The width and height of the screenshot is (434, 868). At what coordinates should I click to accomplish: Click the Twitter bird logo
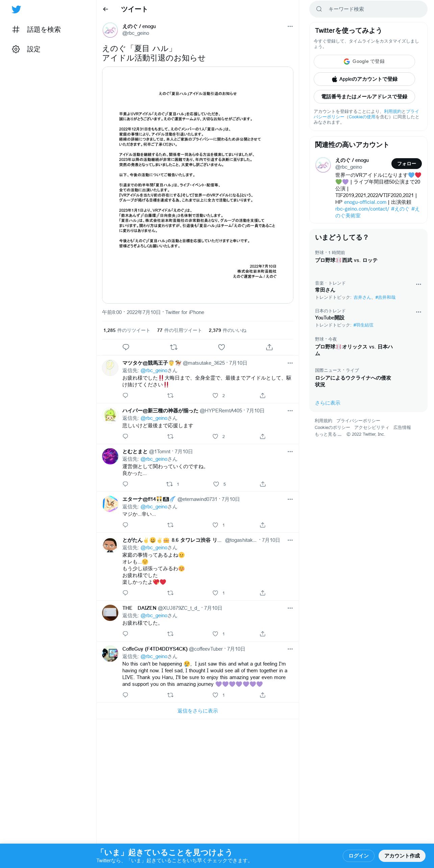coord(16,9)
